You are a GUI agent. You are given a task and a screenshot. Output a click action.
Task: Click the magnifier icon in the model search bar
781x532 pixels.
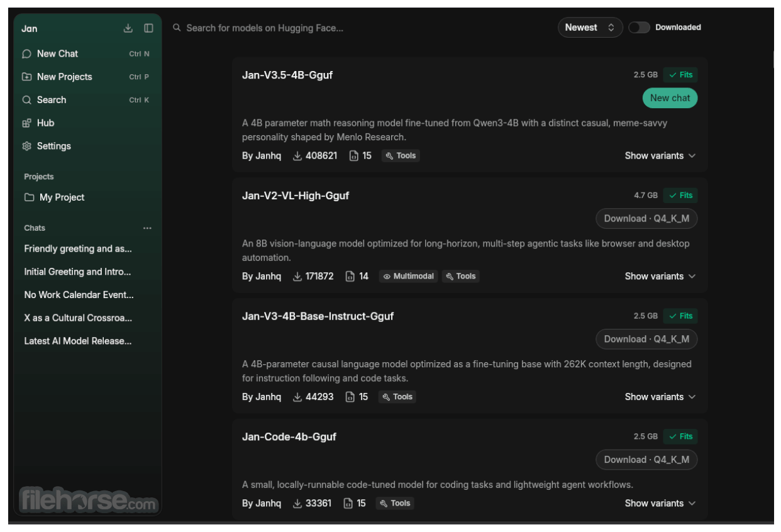click(x=177, y=28)
